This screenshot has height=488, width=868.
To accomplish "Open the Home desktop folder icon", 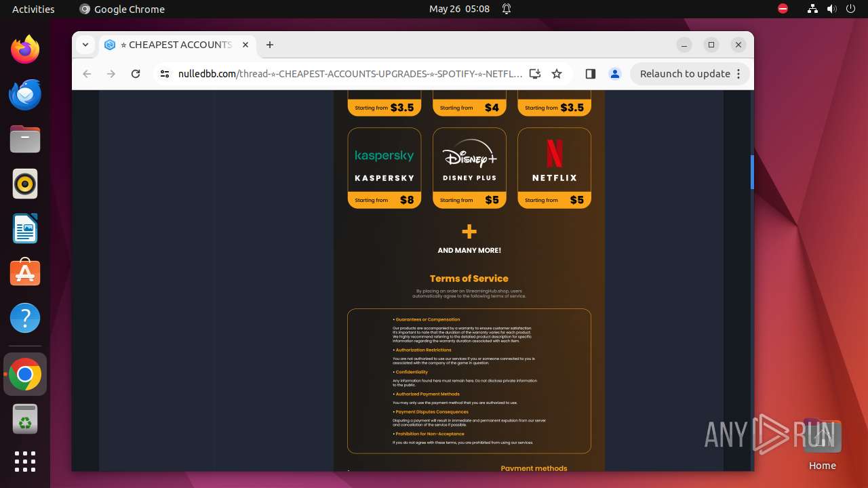I will pyautogui.click(x=822, y=444).
